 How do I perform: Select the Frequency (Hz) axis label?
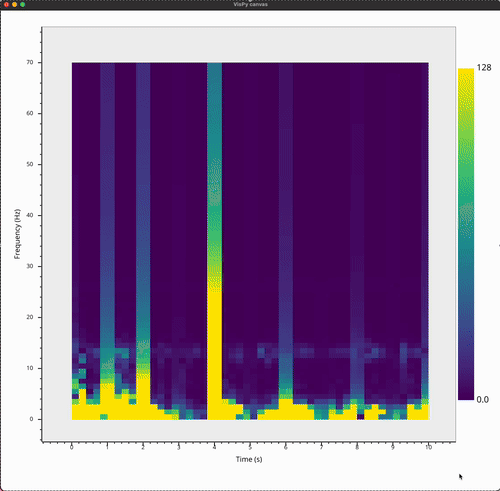pyautogui.click(x=17, y=234)
